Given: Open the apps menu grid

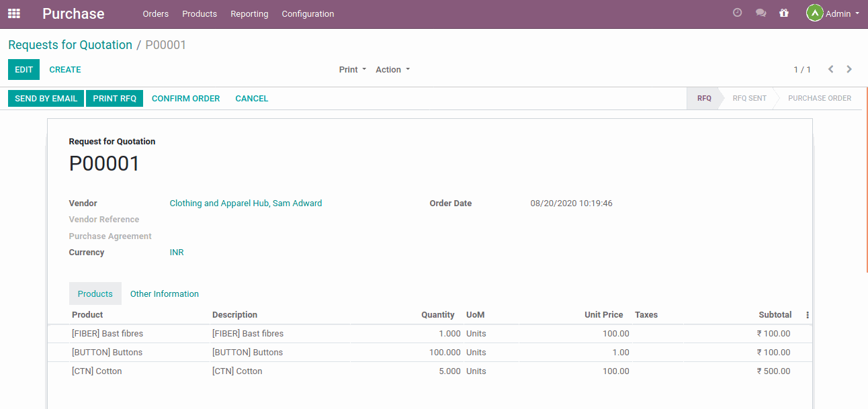Looking at the screenshot, I should click(13, 13).
